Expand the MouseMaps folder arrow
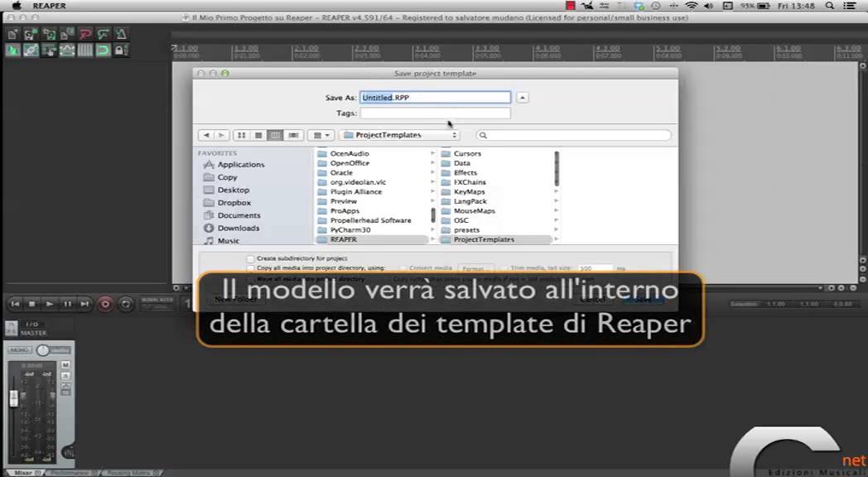The height and width of the screenshot is (477, 868). tap(556, 211)
